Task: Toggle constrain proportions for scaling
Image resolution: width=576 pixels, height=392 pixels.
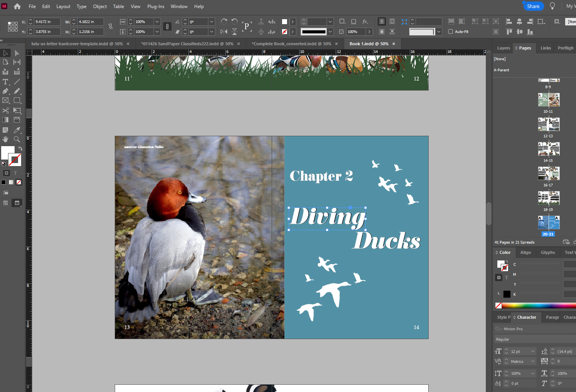Action: coord(167,26)
